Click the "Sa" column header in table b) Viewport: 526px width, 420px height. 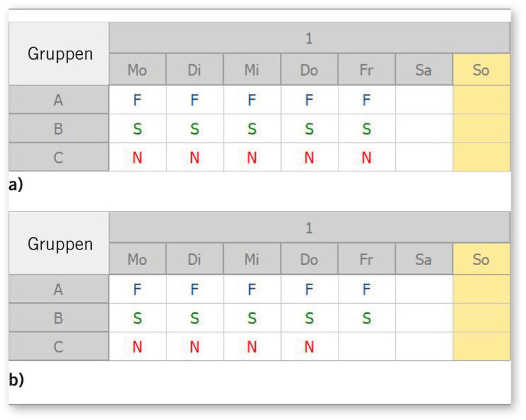click(x=423, y=260)
